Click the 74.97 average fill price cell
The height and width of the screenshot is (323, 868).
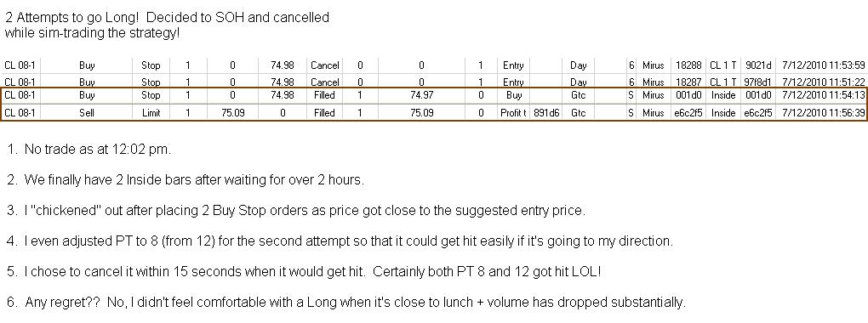pos(421,95)
